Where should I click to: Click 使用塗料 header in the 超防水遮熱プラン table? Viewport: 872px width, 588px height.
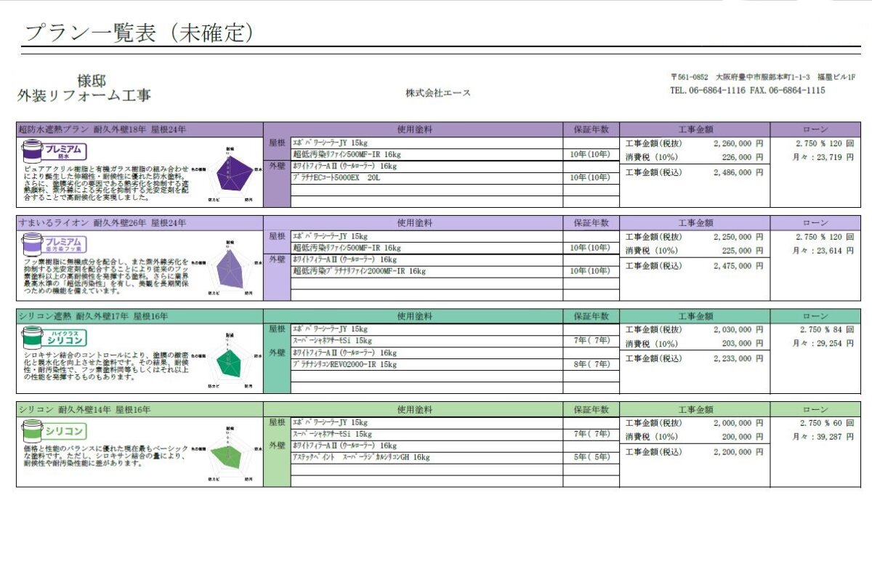[x=414, y=129]
